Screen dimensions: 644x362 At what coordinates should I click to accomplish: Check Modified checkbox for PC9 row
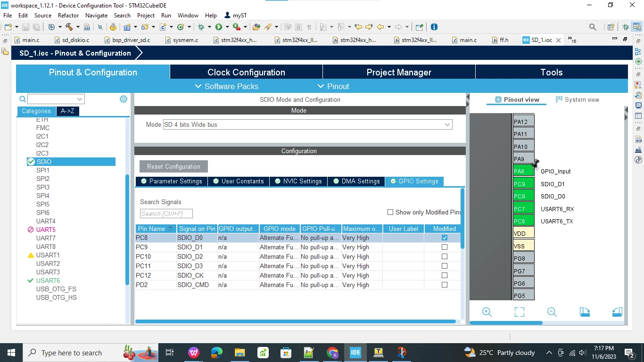pyautogui.click(x=445, y=247)
